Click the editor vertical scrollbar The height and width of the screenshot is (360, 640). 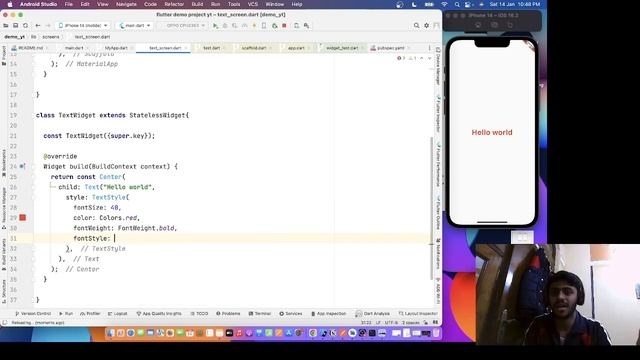click(x=431, y=208)
